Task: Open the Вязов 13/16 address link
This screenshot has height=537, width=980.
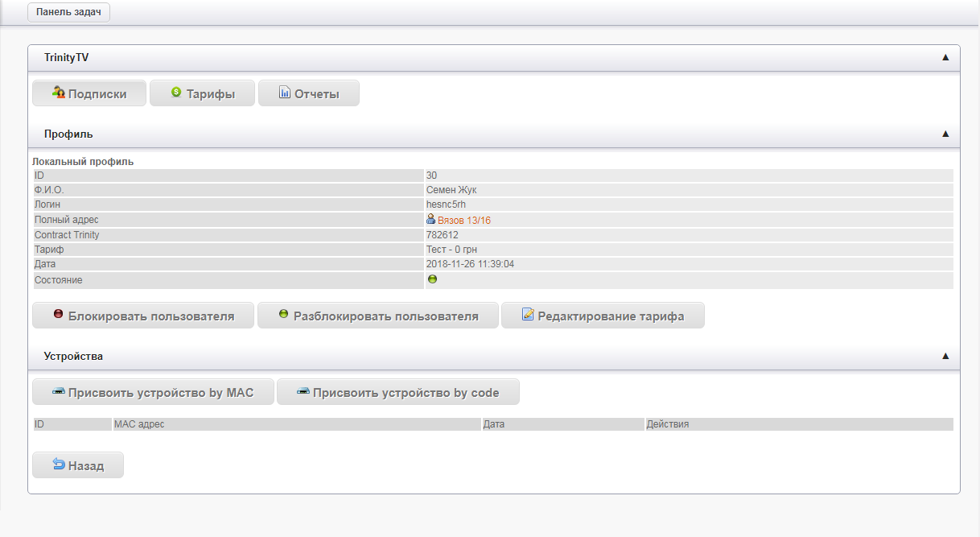Action: pyautogui.click(x=464, y=220)
